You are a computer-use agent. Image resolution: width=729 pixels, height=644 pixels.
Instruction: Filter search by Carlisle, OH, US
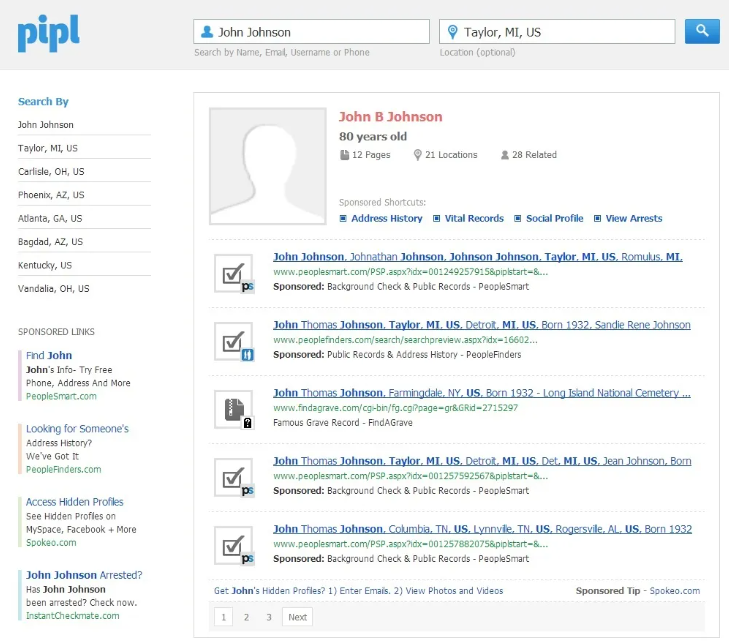click(51, 172)
